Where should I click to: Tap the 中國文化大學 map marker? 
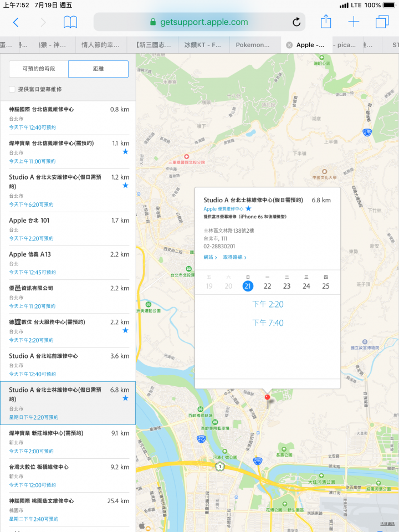(324, 172)
